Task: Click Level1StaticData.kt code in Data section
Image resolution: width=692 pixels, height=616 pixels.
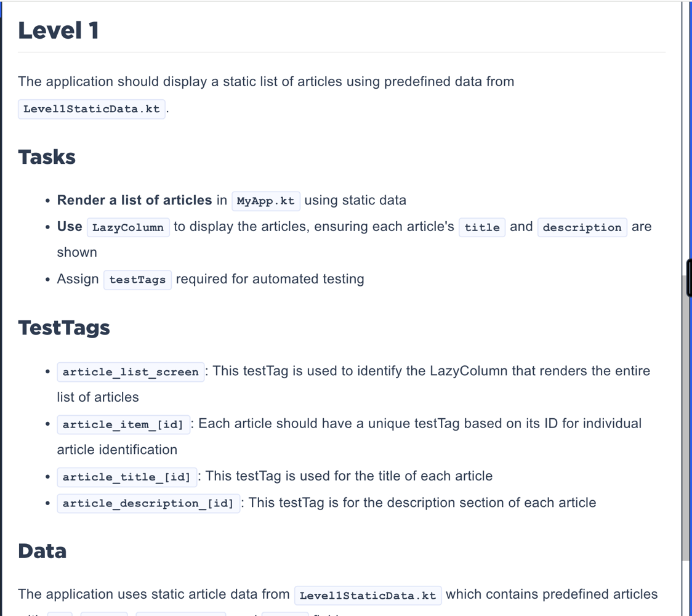Action: (x=368, y=595)
